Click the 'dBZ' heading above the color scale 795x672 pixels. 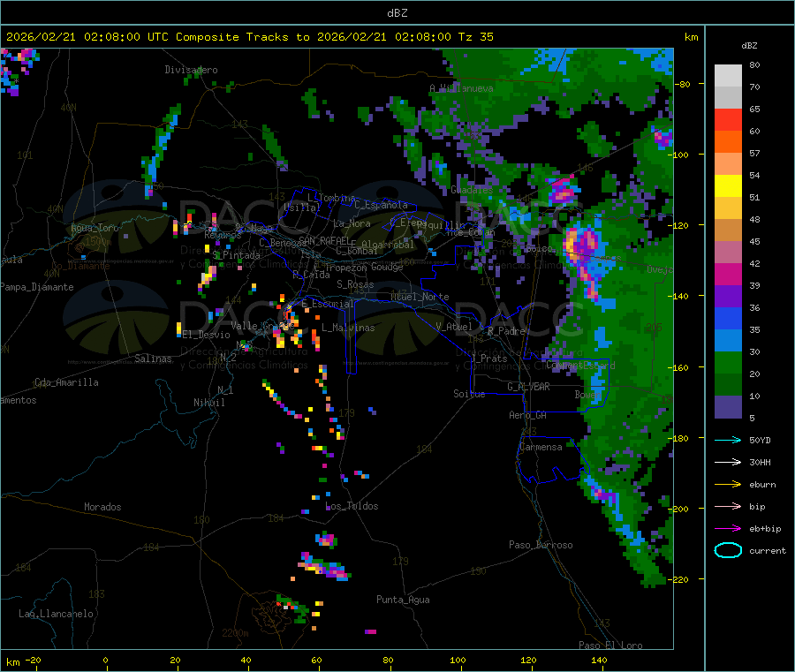749,46
